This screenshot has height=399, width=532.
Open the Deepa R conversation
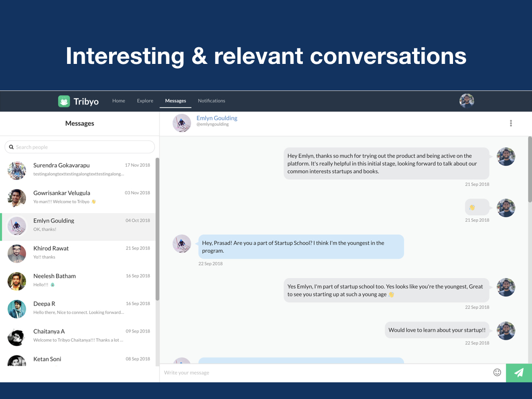pos(78,310)
